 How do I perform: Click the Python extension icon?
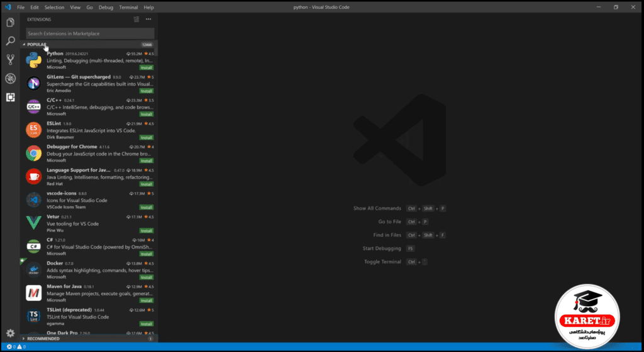coord(34,60)
